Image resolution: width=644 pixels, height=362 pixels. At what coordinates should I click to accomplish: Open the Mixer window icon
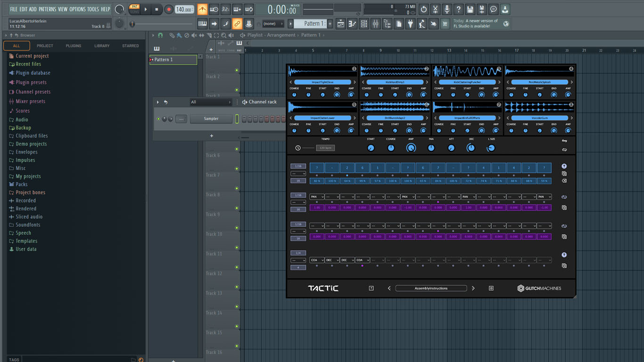pyautogui.click(x=375, y=24)
